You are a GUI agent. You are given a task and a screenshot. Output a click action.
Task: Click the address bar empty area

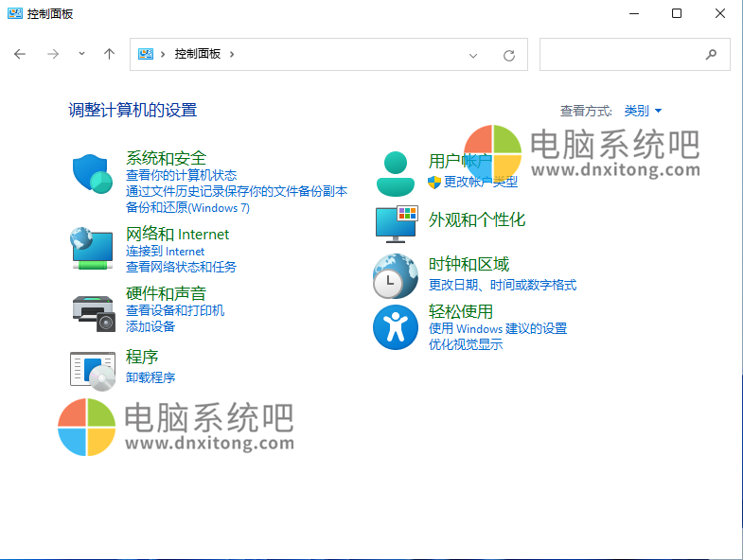click(x=348, y=55)
